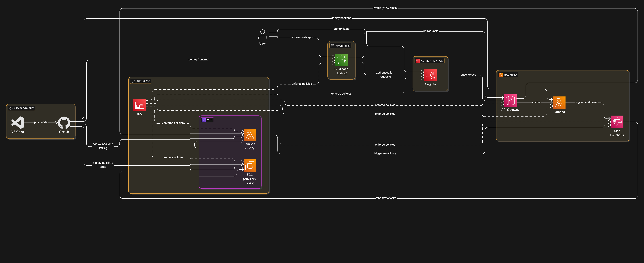Select the "authenticate" connector label

click(x=341, y=29)
